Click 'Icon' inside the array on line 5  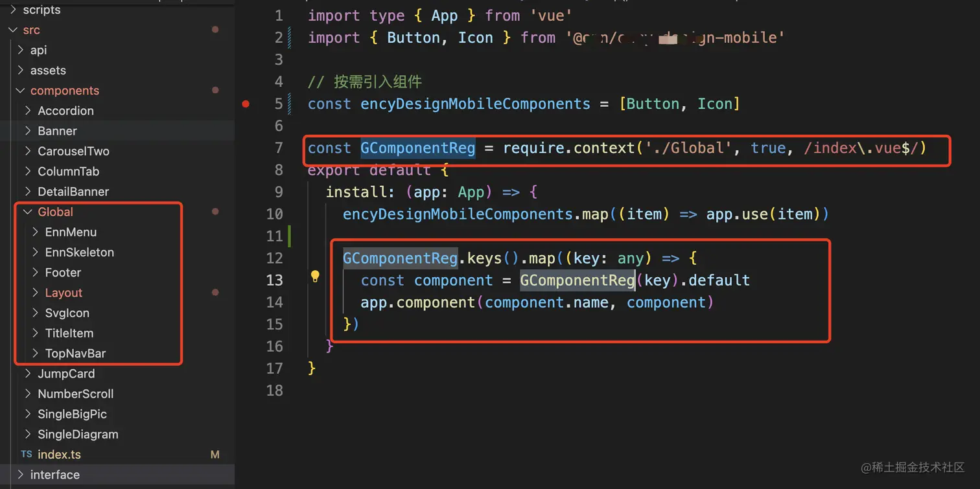715,104
